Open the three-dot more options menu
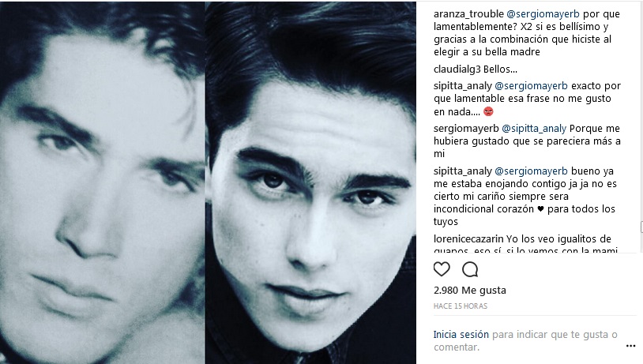The image size is (643, 364). click(x=630, y=346)
